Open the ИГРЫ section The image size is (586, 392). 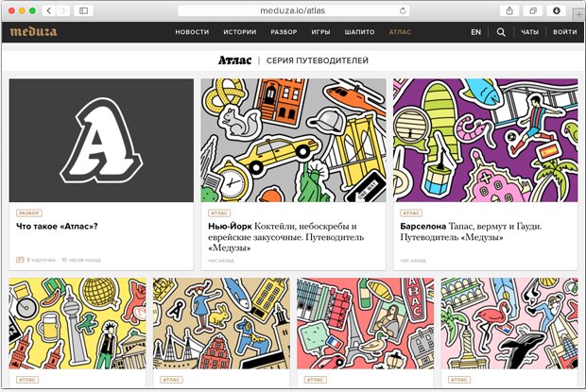click(x=320, y=32)
